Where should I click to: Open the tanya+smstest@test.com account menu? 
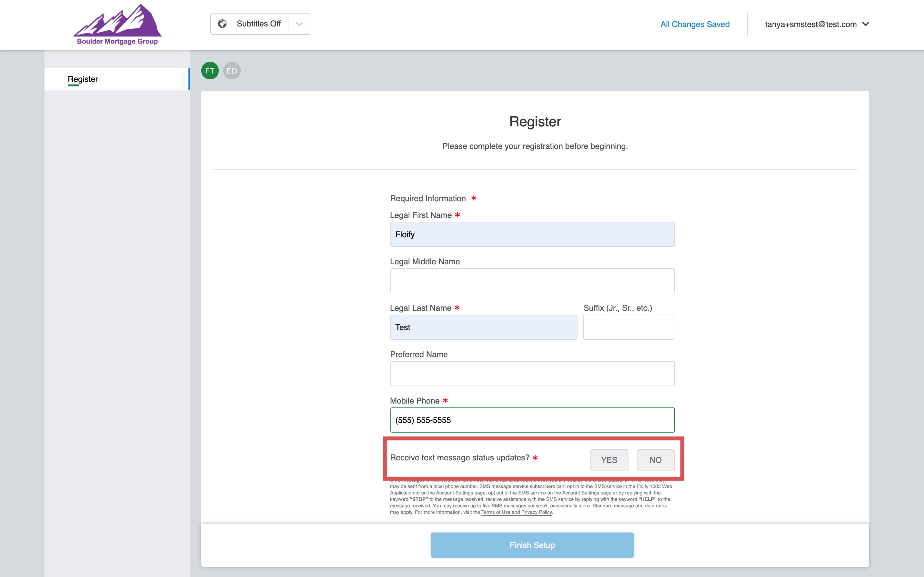(x=817, y=24)
